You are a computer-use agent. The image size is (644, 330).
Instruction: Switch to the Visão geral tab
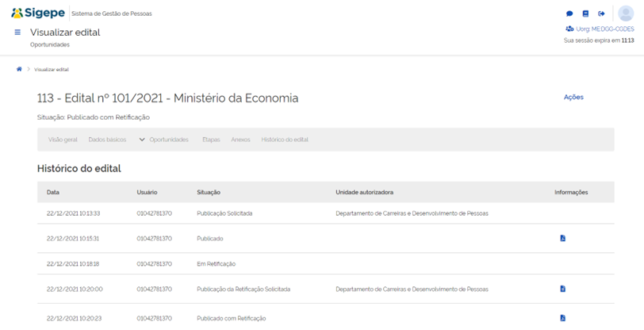point(63,140)
